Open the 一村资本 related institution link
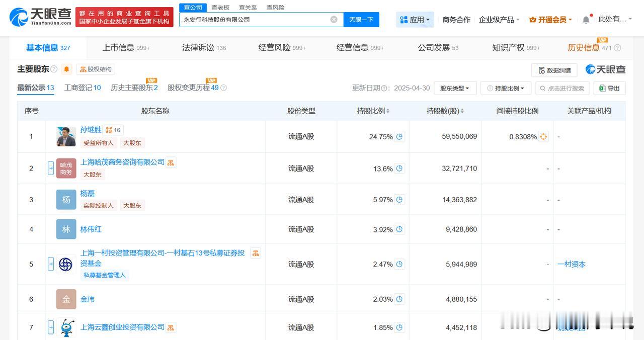The image size is (644, 340). tap(572, 264)
